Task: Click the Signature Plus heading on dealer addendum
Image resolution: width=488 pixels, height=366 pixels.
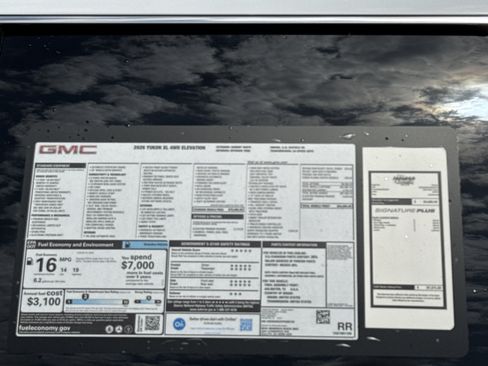Action: 405,211
